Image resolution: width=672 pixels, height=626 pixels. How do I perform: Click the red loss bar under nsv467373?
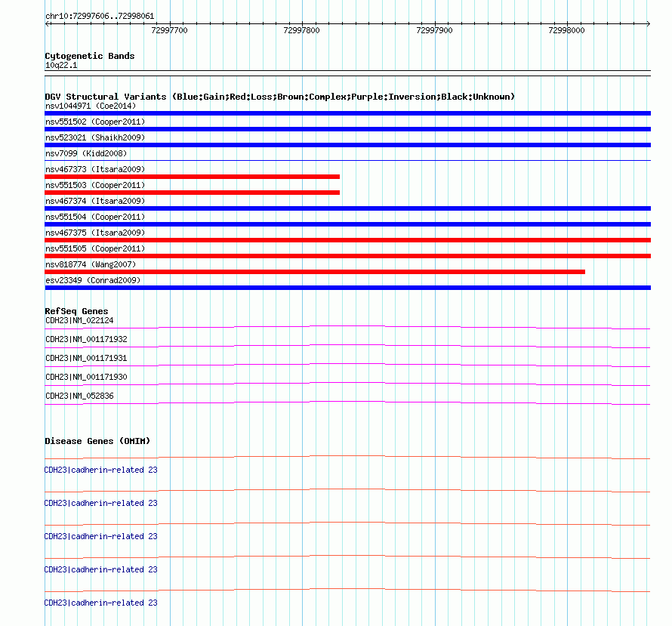click(x=193, y=177)
